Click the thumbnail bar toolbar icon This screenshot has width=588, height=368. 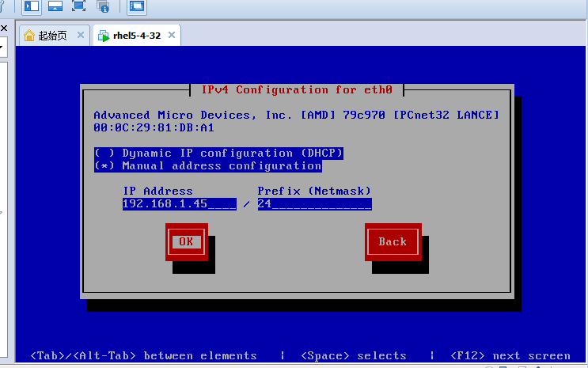coord(55,7)
